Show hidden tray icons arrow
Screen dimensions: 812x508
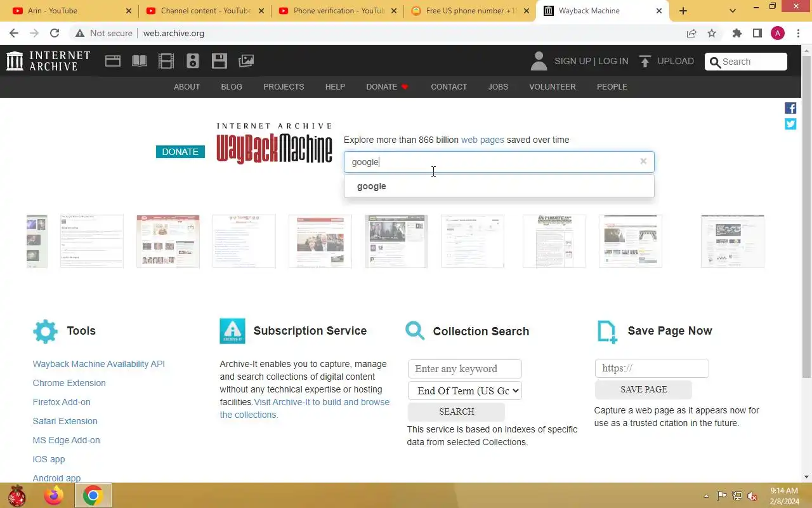(707, 496)
